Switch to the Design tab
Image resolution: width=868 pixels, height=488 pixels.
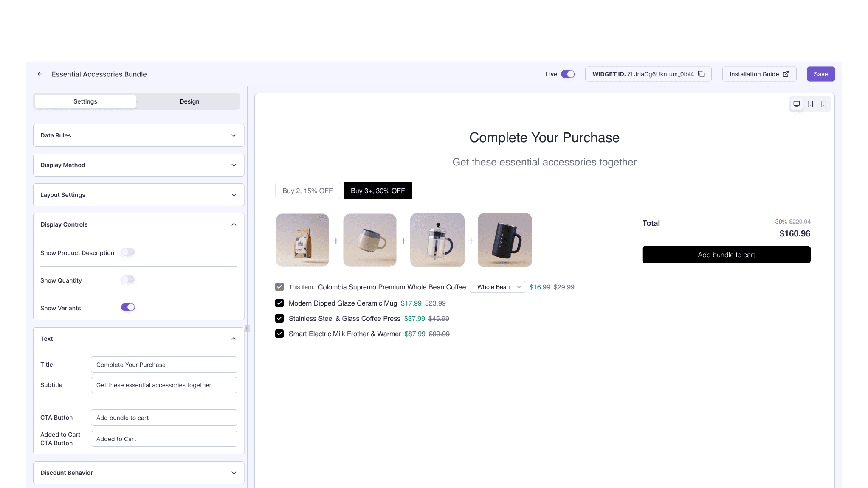(189, 101)
